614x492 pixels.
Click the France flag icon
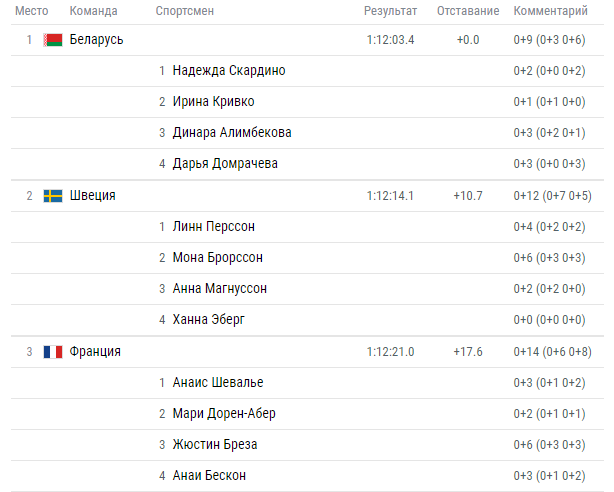point(53,352)
